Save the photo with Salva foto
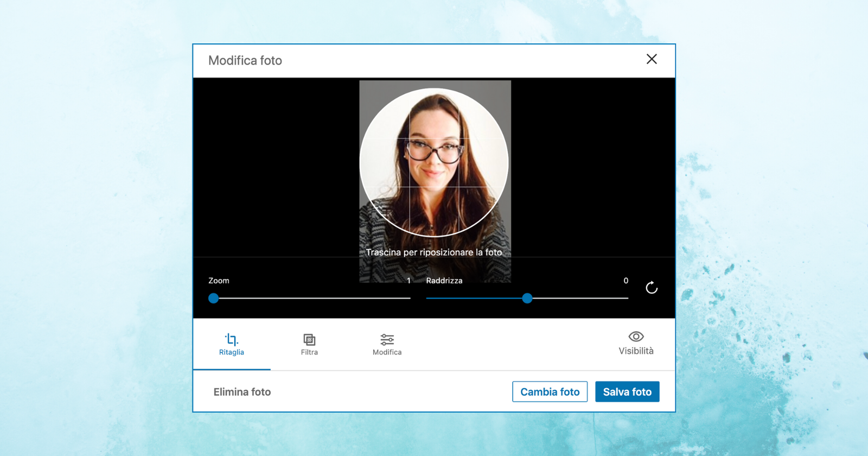Screen dimensions: 868x456 (627, 392)
